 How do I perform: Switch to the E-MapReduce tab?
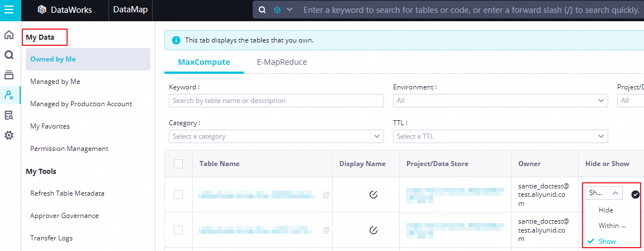tap(282, 63)
